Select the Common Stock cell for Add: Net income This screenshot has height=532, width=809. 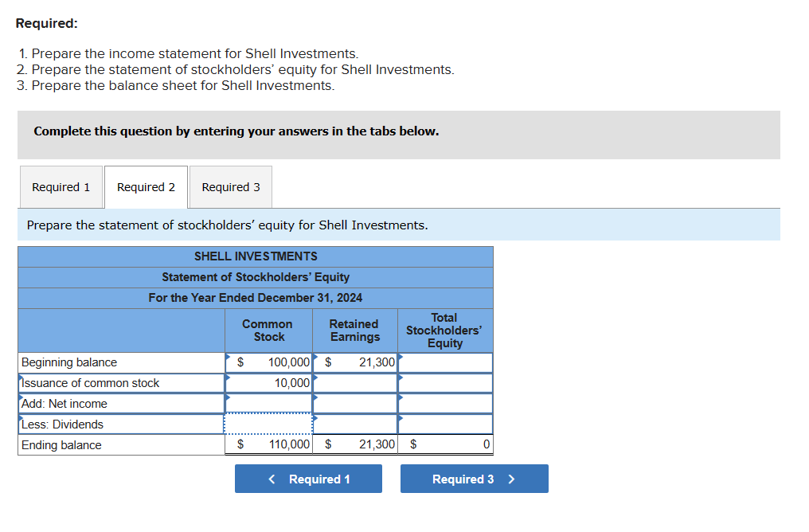coord(268,403)
